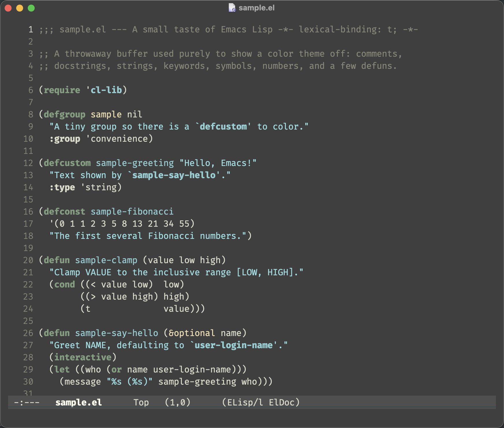Click 'sample-clamp' function name on line 20

coord(106,260)
